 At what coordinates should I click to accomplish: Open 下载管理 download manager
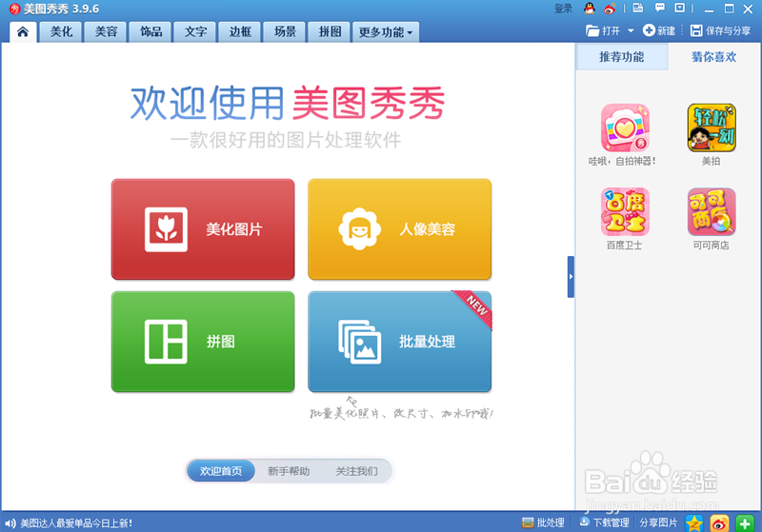coord(604,522)
